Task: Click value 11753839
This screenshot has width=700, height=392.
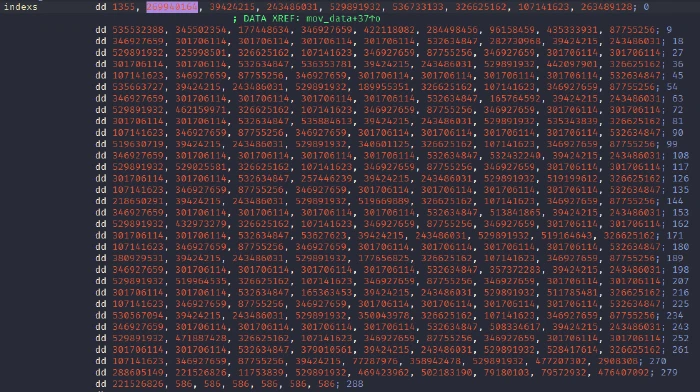Action: (x=261, y=373)
